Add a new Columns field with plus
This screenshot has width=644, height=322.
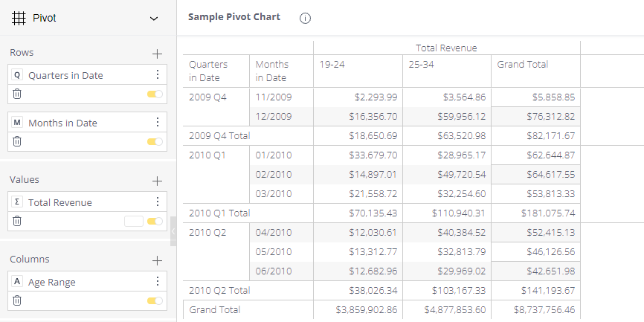[157, 260]
